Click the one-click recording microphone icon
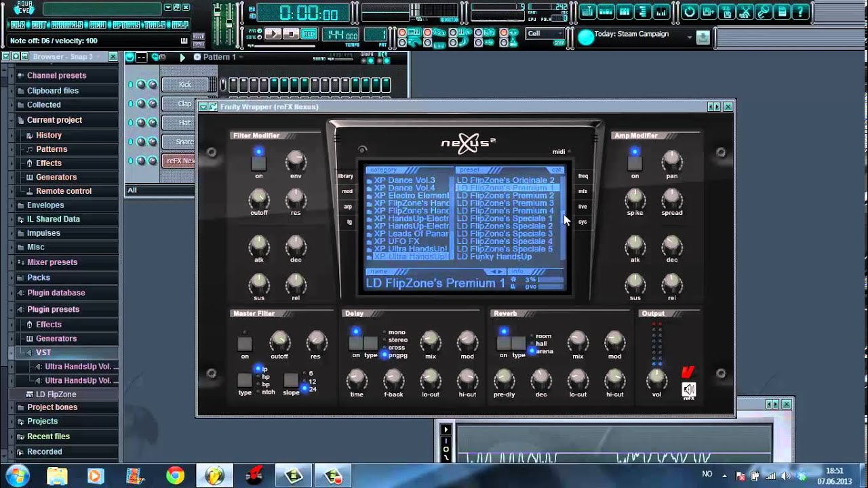 (x=763, y=12)
